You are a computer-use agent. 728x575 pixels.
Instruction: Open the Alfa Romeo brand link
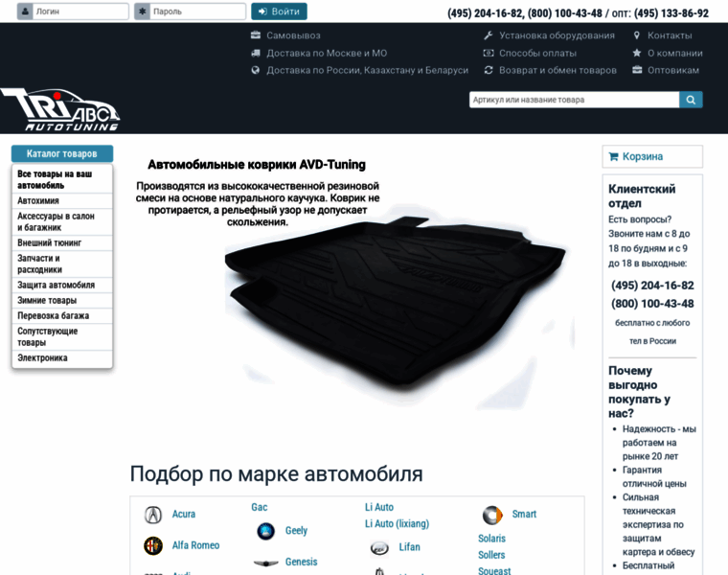pyautogui.click(x=196, y=545)
